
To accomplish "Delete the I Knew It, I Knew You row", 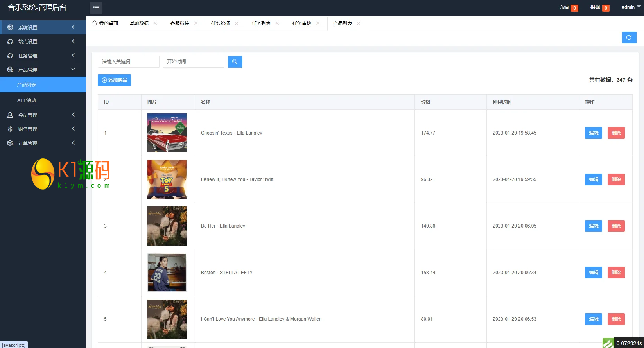I will [x=616, y=179].
